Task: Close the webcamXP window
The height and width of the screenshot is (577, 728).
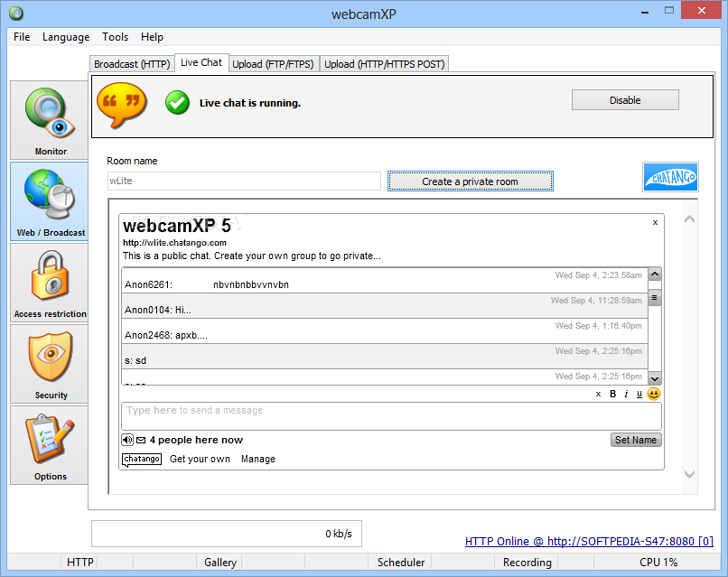Action: tap(701, 10)
